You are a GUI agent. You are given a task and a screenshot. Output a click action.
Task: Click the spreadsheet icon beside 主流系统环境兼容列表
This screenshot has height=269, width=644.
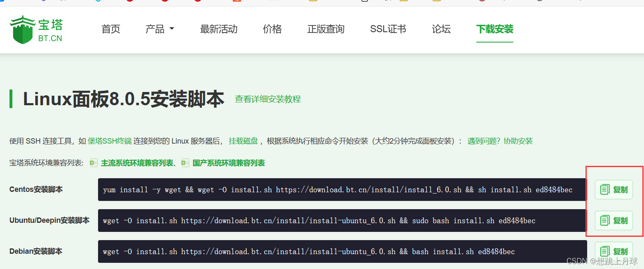pos(94,163)
